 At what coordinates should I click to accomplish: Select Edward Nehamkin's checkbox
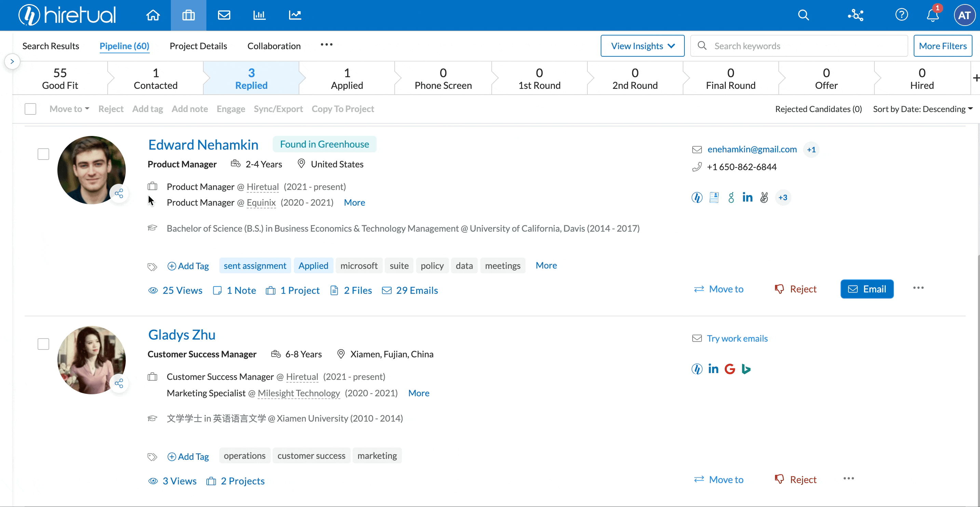(43, 154)
